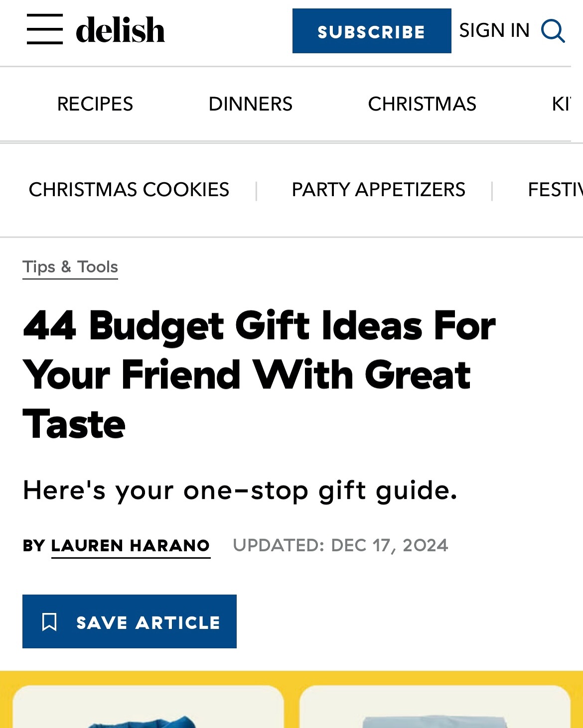Screen dimensions: 583x728
Task: Click the article headline 44 Budget Gift Ideas
Action: [x=259, y=374]
